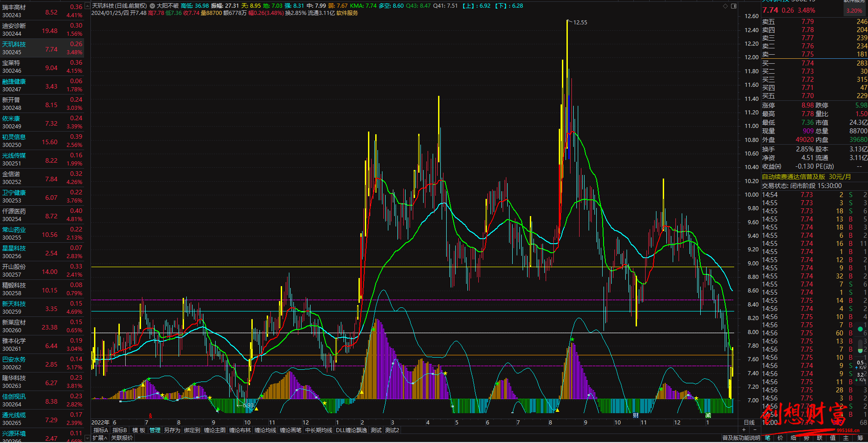Switch to the 指标A tab
Viewport: 868px width, 443px height.
(x=100, y=430)
